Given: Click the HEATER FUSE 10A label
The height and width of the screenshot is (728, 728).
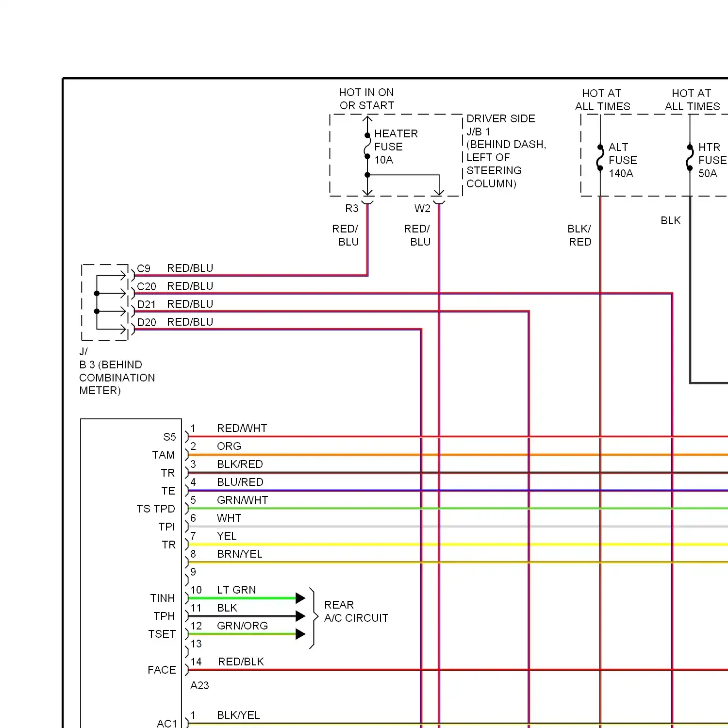Looking at the screenshot, I should tap(396, 147).
